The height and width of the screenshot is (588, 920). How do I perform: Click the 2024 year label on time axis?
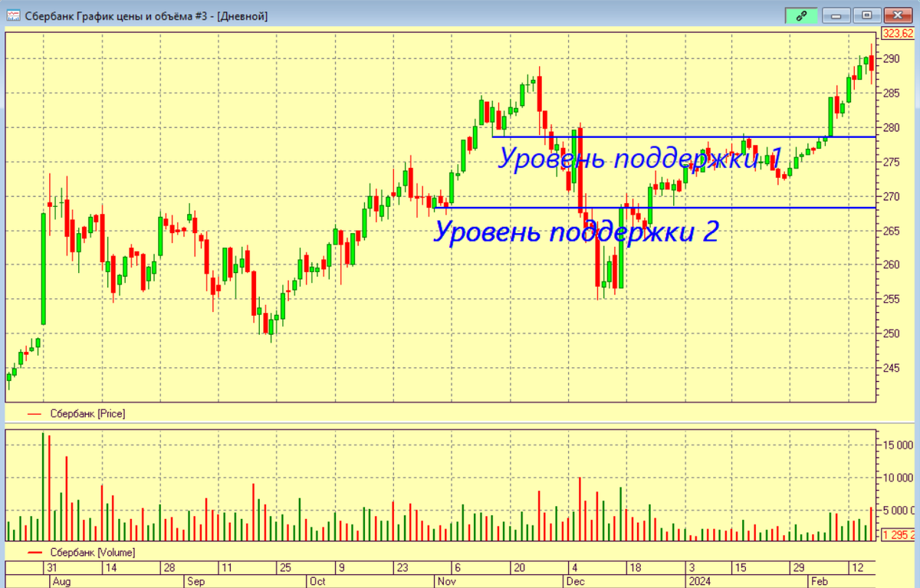pos(699,581)
